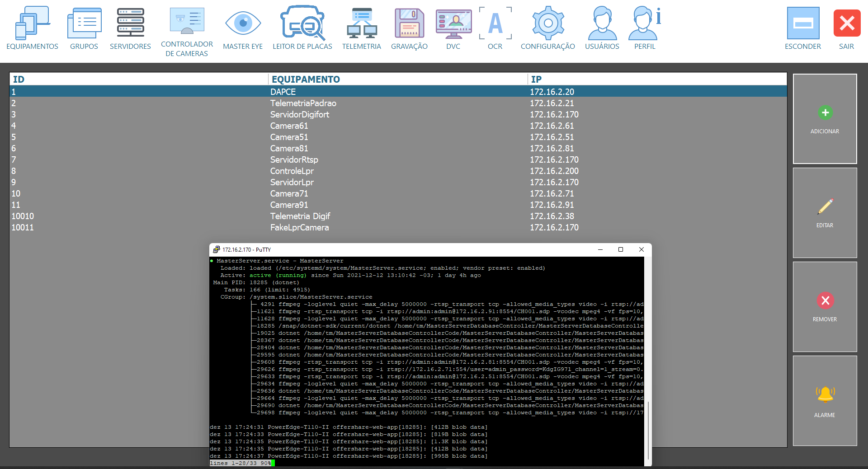Hide the toolbar with Esconder
Image resolution: width=868 pixels, height=469 pixels.
pyautogui.click(x=803, y=27)
